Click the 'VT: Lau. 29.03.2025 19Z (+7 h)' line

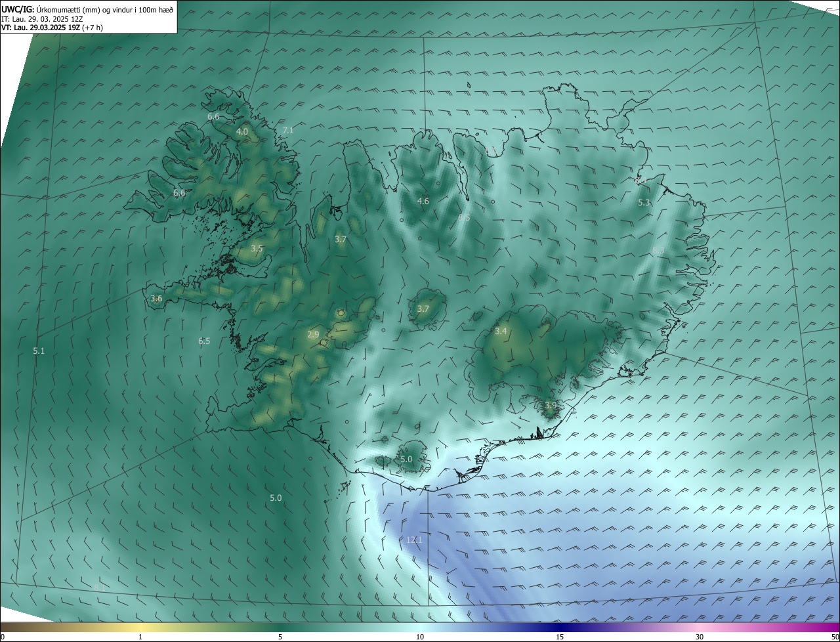click(x=52, y=28)
